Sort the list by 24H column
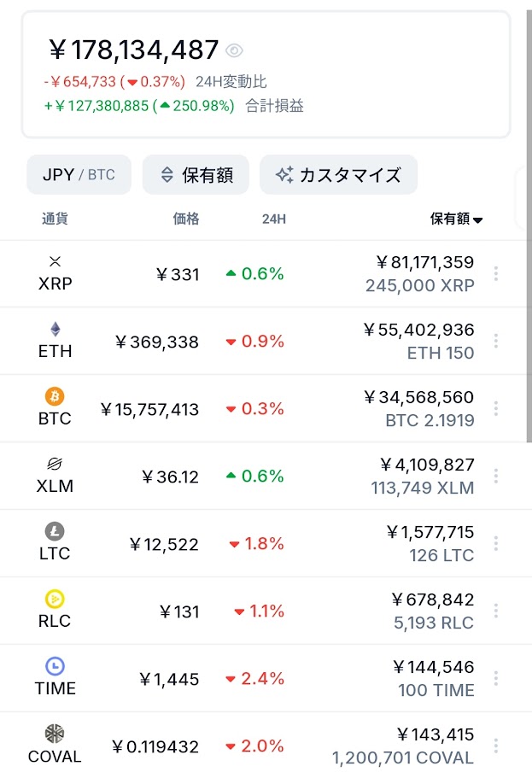Image resolution: width=532 pixels, height=778 pixels. (274, 219)
